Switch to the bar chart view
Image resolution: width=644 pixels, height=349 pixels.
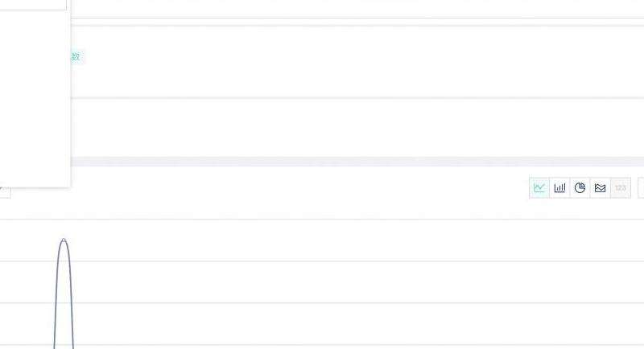tap(559, 188)
